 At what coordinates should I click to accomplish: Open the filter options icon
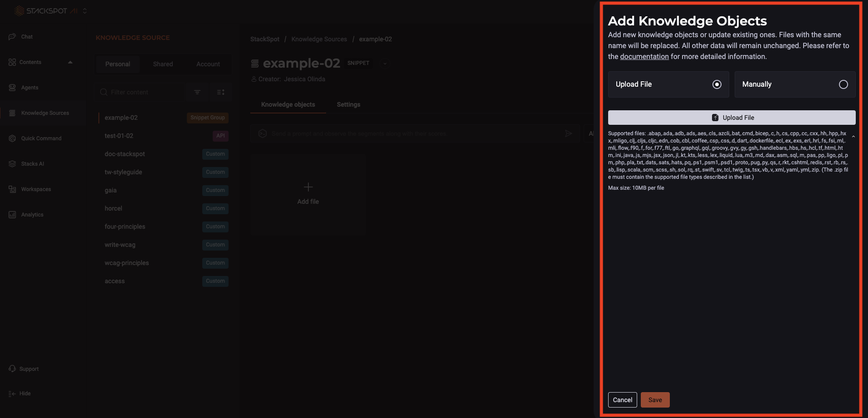tap(197, 92)
